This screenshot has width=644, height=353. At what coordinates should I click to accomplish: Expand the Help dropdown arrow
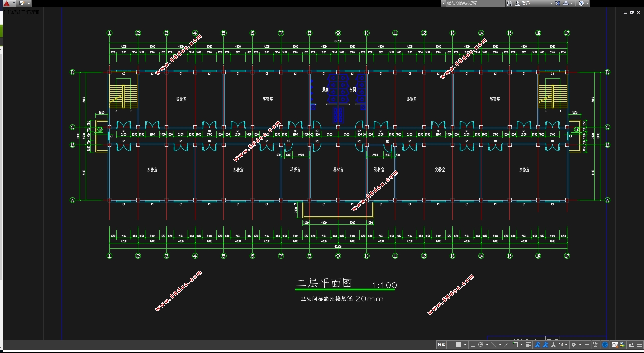[x=587, y=3]
